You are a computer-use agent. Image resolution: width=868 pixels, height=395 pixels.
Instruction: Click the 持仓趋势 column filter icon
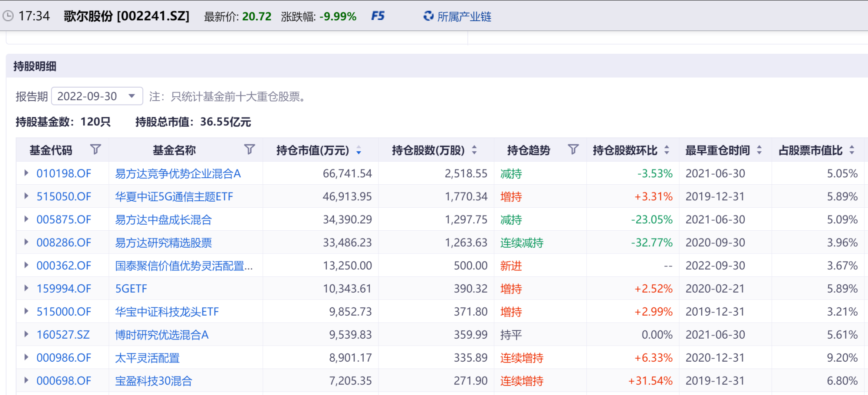573,150
